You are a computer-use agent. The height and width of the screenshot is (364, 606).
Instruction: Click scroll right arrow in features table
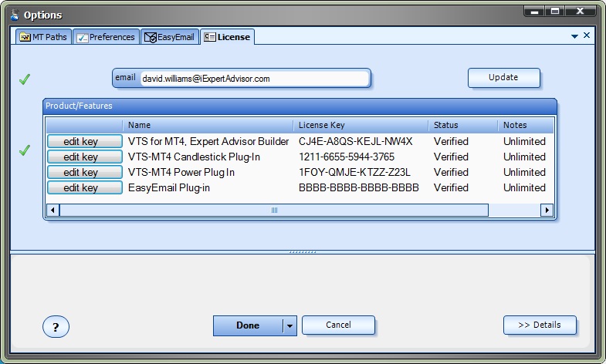(x=547, y=211)
